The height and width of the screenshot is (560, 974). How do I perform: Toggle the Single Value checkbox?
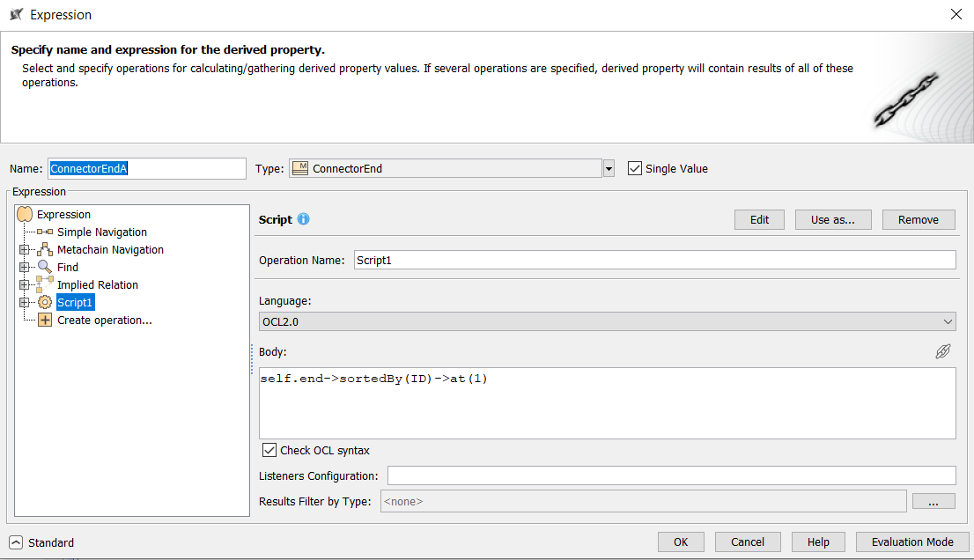pyautogui.click(x=635, y=168)
